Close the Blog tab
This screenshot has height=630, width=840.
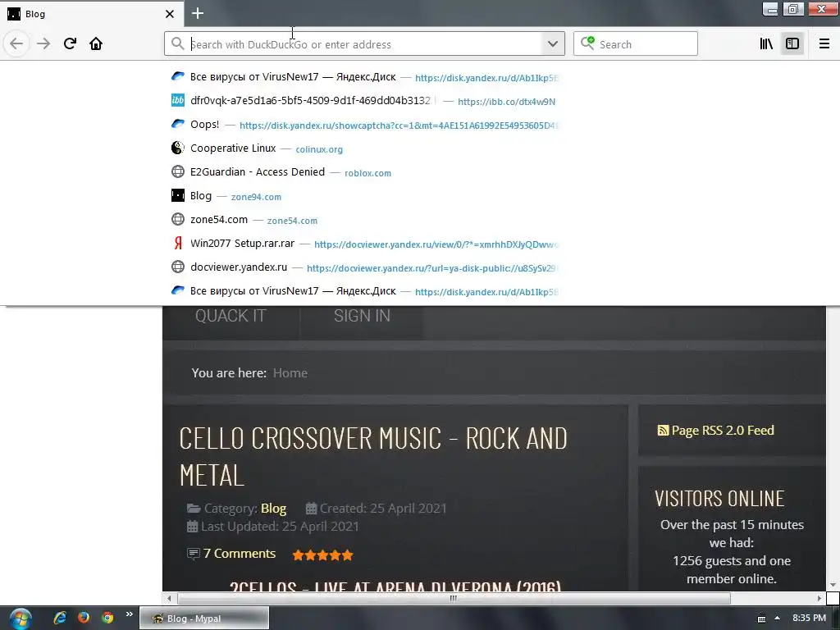click(170, 14)
